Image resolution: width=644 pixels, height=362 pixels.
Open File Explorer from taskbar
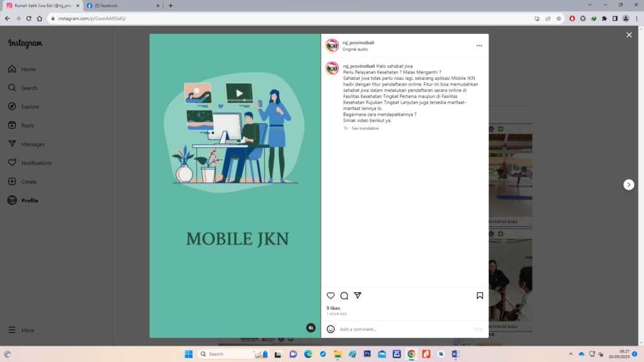[338, 354]
